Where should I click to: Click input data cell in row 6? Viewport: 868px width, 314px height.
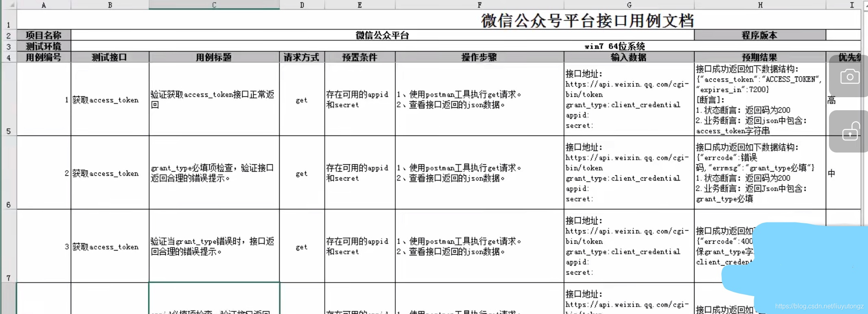[629, 173]
